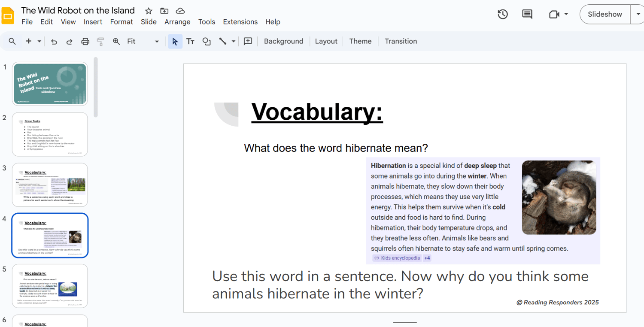Click the Background button
This screenshot has height=327, width=644.
point(283,41)
